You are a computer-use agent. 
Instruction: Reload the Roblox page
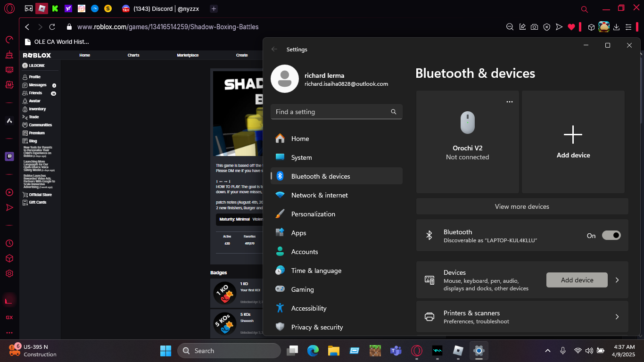(52, 27)
